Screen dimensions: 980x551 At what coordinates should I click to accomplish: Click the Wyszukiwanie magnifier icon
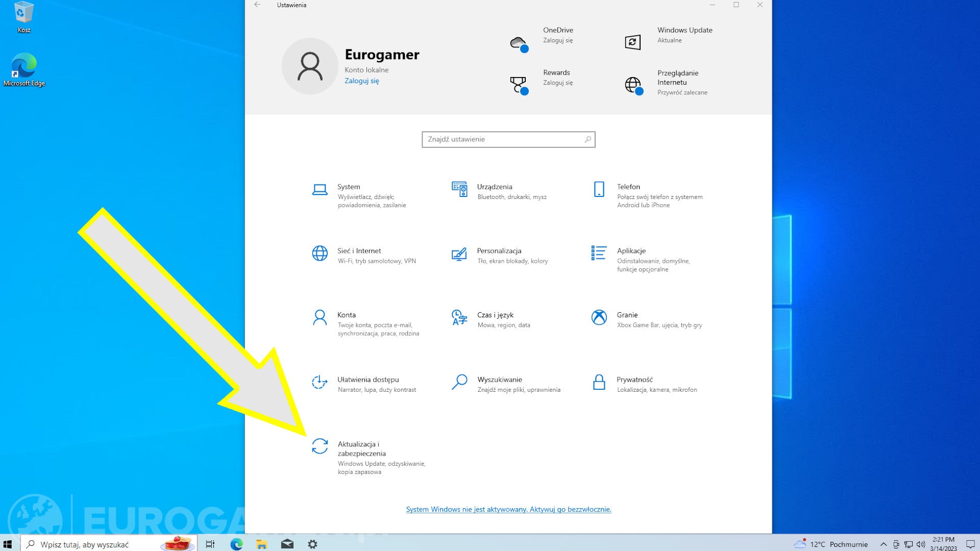pyautogui.click(x=459, y=382)
